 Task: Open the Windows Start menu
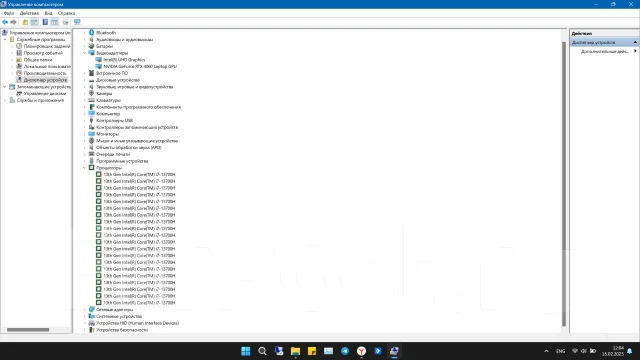(246, 351)
